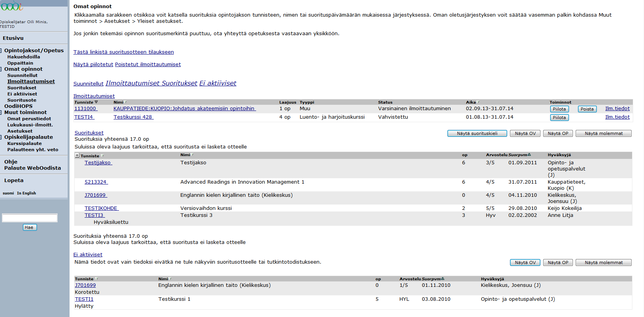Click Näytä molemmat in Suoritukset section
644x317 pixels.
click(x=603, y=133)
